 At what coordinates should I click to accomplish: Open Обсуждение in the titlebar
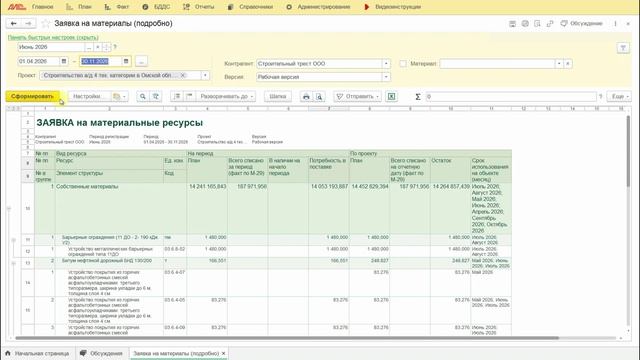tap(581, 24)
